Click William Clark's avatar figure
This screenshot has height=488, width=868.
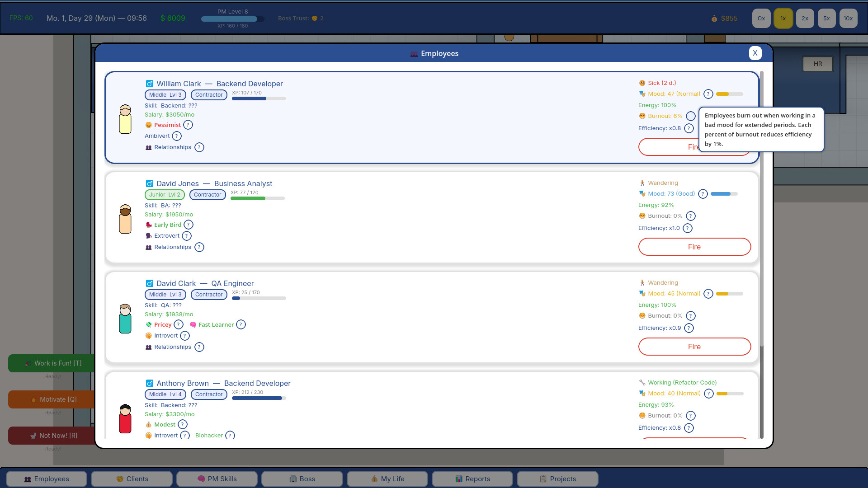tap(125, 119)
